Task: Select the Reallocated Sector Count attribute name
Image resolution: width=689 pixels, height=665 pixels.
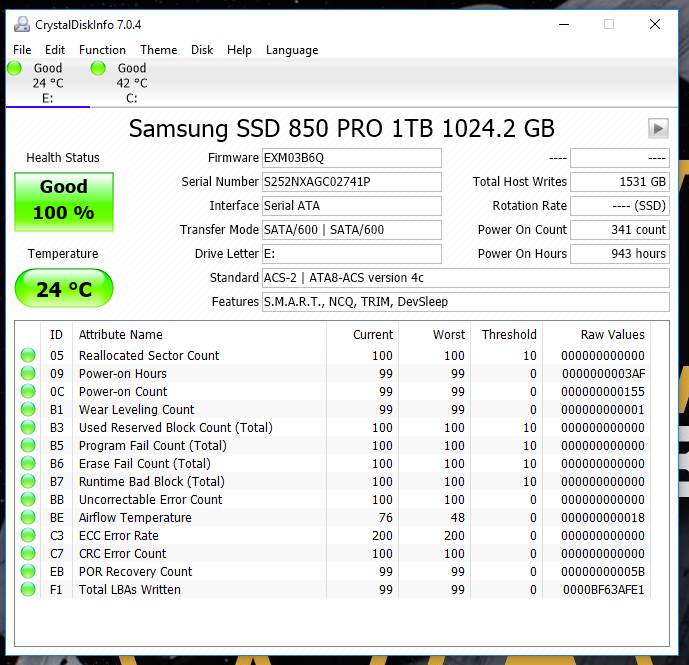Action: (x=149, y=355)
